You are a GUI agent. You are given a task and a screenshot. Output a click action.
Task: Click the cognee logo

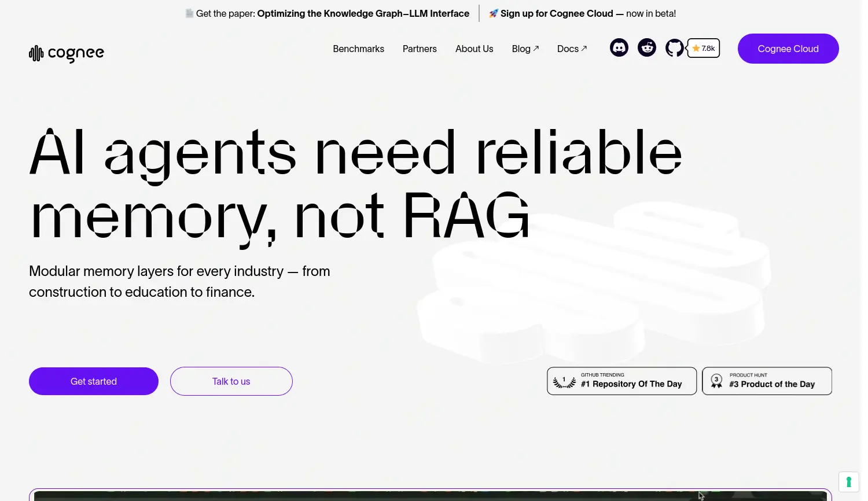tap(66, 53)
